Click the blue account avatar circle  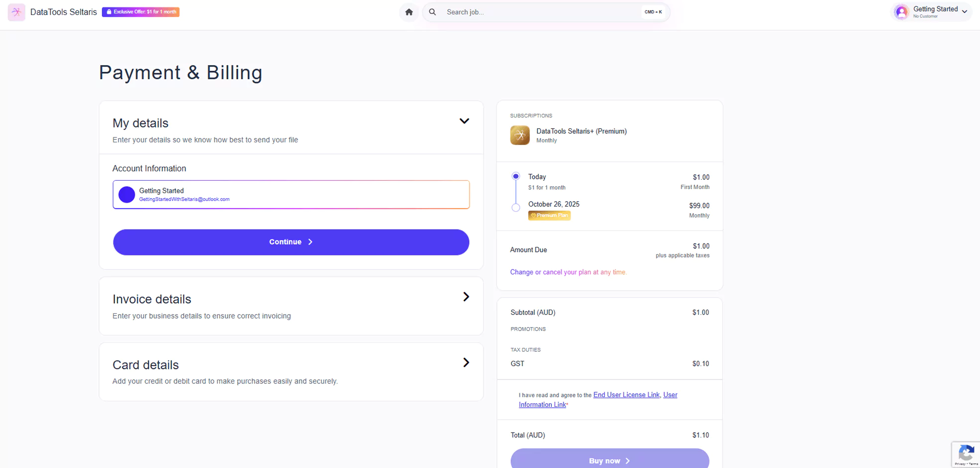127,195
